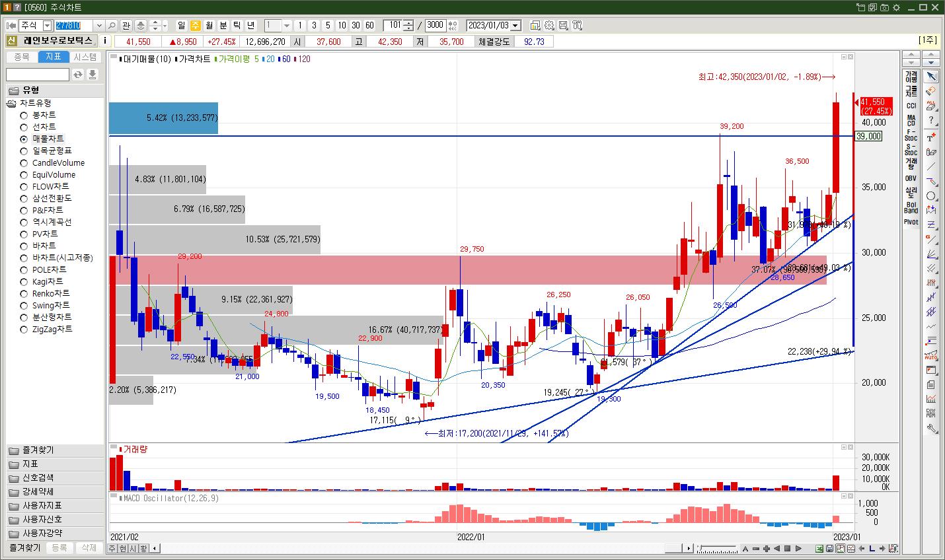The width and height of the screenshot is (945, 560).
Task: Switch chart period to 일 (daily)
Action: coord(182,26)
